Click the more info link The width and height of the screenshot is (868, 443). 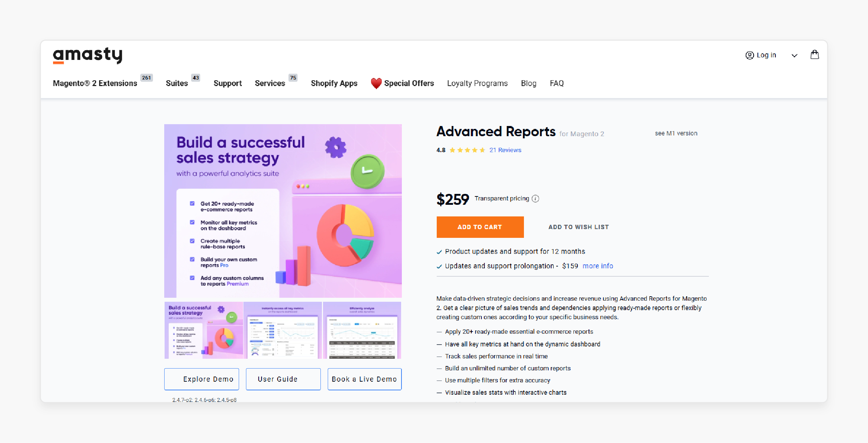598,265
